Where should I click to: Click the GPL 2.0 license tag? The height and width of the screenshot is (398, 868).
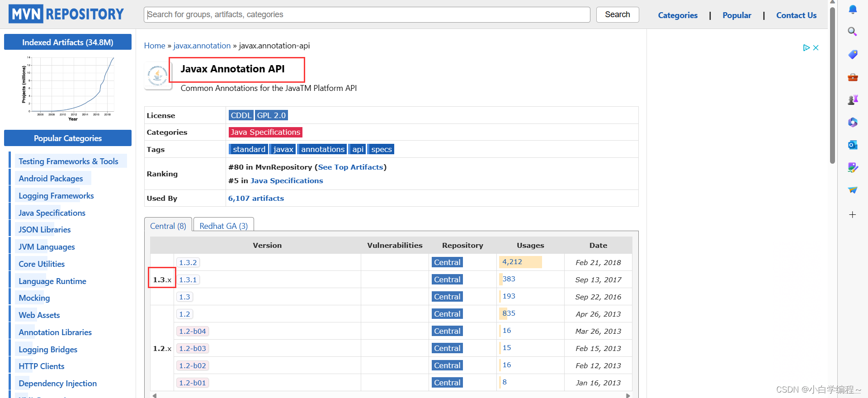pos(271,115)
